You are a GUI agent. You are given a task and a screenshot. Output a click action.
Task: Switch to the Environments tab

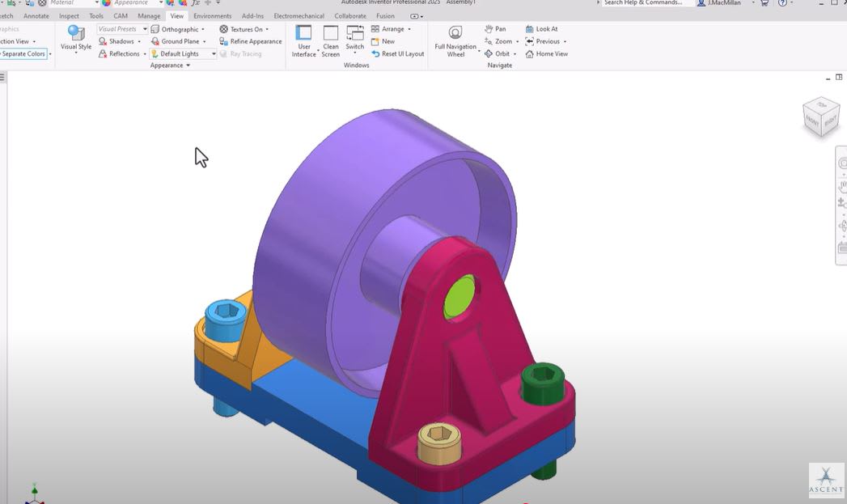click(x=212, y=16)
